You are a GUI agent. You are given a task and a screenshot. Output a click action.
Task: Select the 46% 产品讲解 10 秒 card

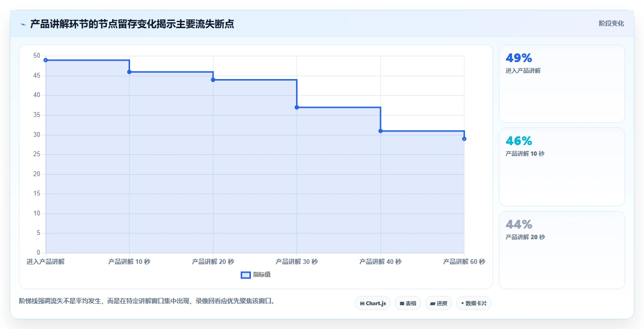561,167
